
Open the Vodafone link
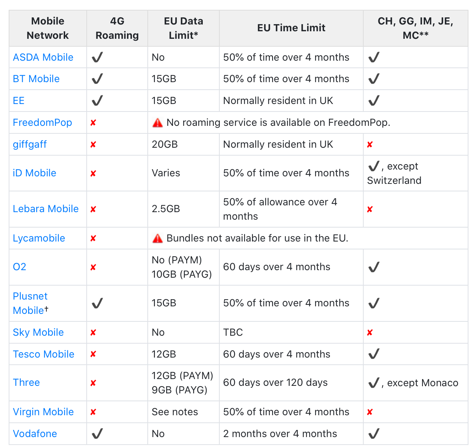point(35,434)
